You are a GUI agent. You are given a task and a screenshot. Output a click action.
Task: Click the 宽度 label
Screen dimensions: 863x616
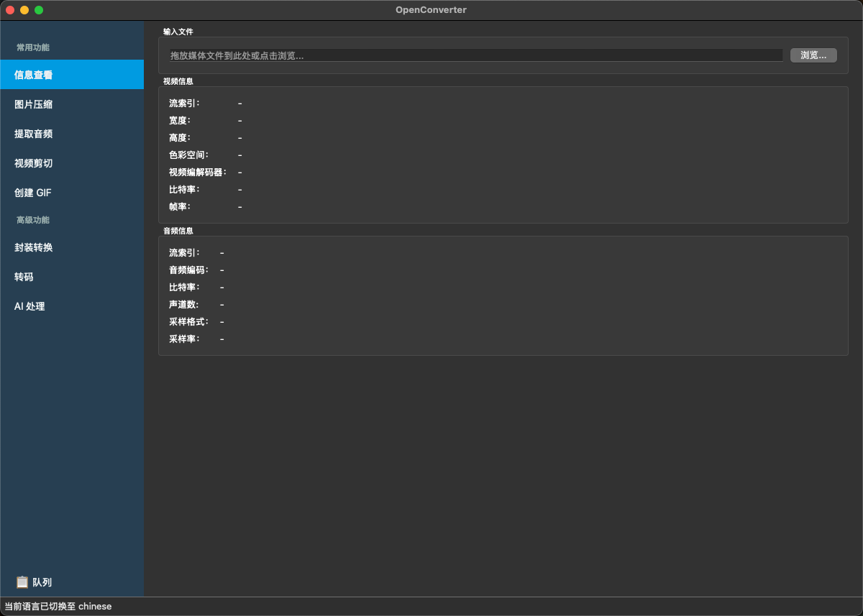click(x=180, y=121)
